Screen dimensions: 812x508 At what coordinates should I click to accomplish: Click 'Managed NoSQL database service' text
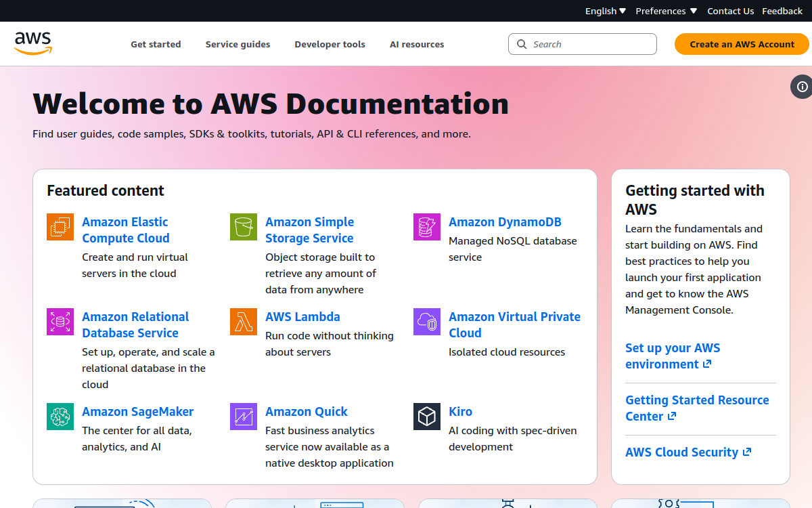513,249
